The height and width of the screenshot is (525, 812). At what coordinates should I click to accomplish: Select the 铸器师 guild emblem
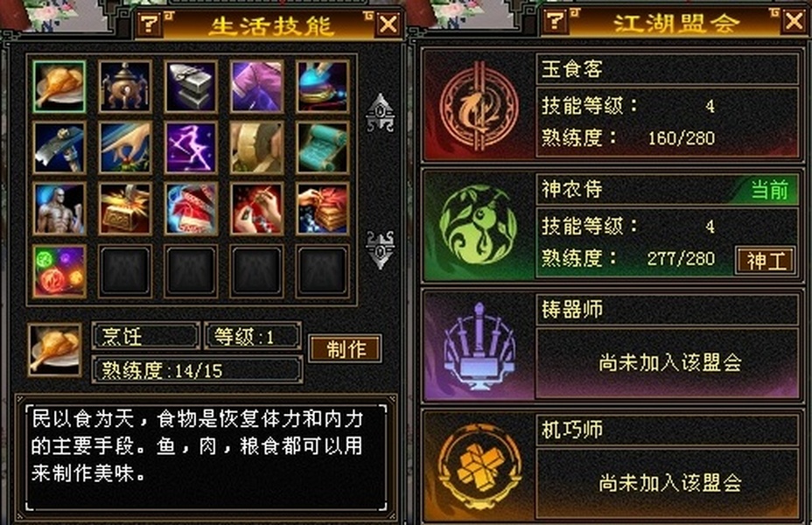[x=479, y=346]
